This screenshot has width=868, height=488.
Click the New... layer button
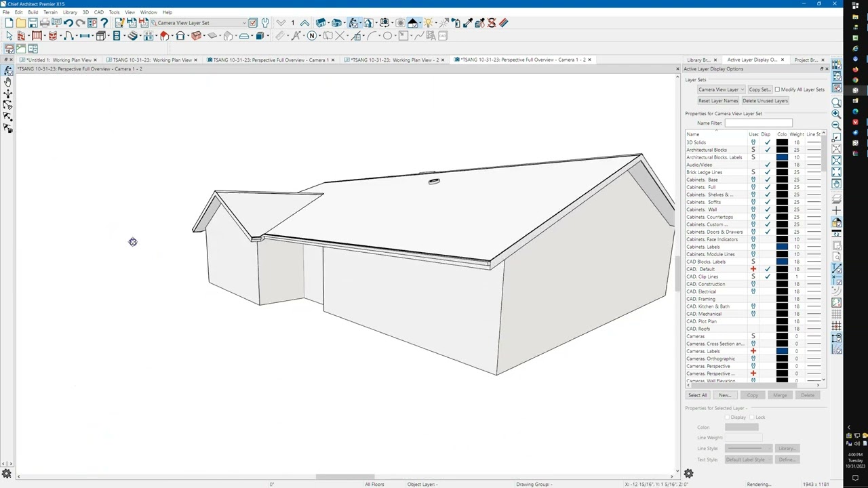click(x=725, y=395)
